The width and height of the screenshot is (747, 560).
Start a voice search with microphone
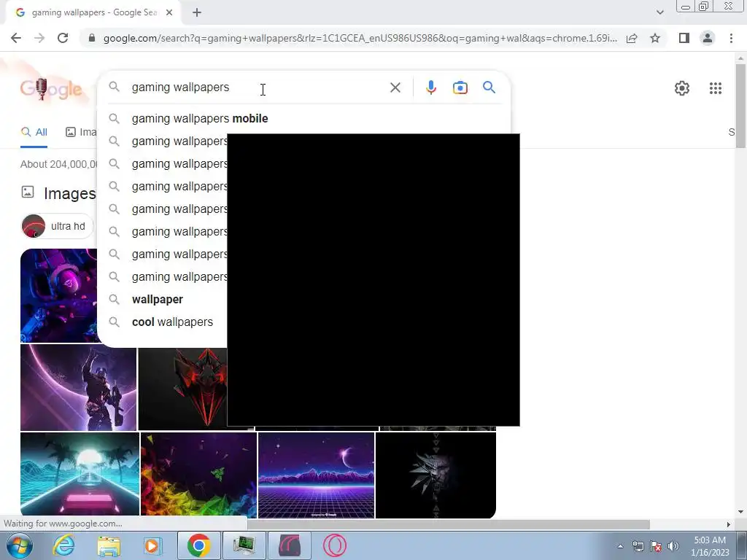tap(431, 87)
